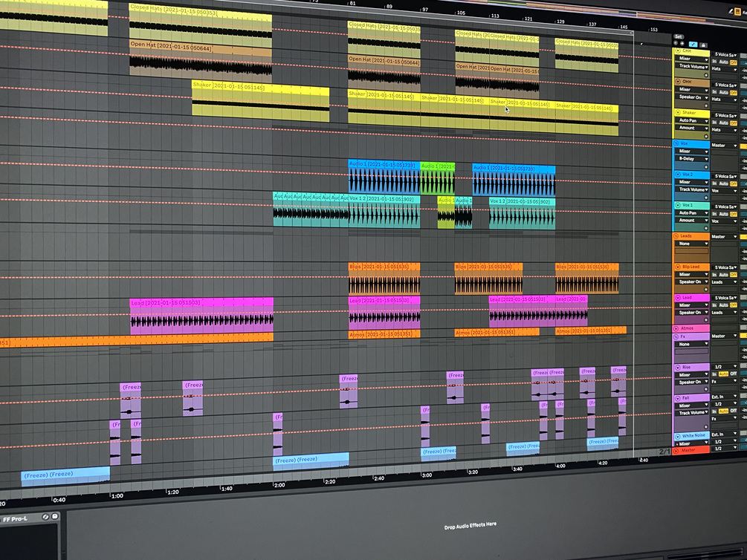This screenshot has width=747, height=560.
Task: Add automation lane on Vox 2 track
Action: pos(706,198)
